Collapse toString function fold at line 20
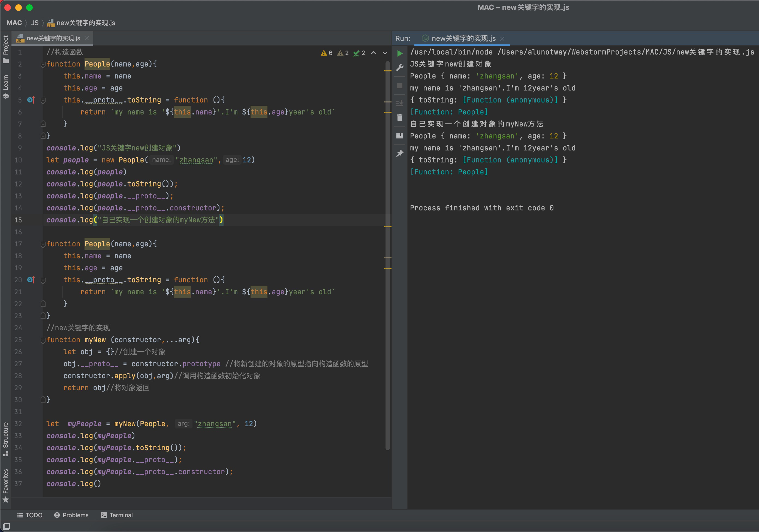This screenshot has width=759, height=532. pos(43,280)
